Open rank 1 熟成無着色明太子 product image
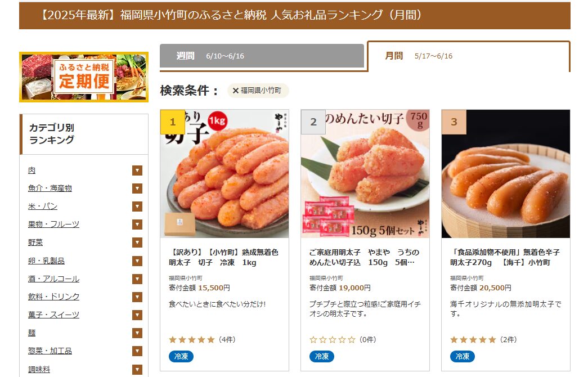 (225, 174)
